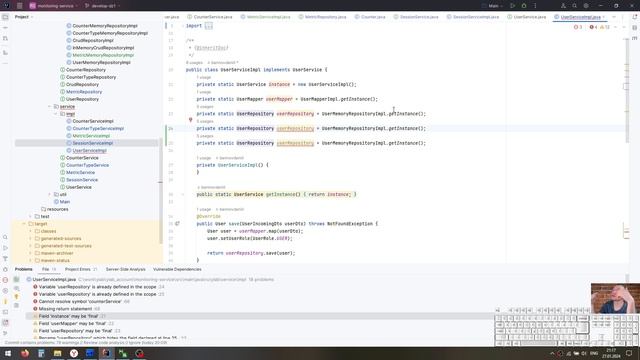Open Yandex Browser from taskbar

(x=74, y=353)
